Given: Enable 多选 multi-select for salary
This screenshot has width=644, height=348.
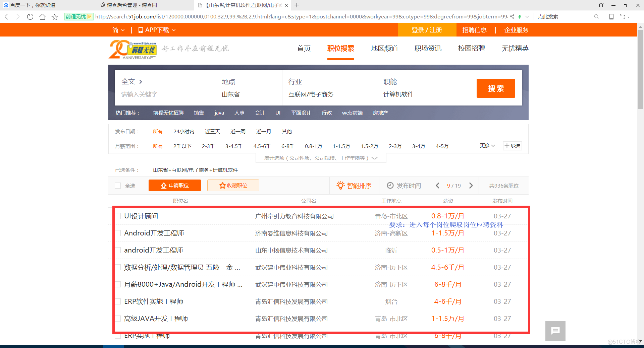Looking at the screenshot, I should point(512,146).
